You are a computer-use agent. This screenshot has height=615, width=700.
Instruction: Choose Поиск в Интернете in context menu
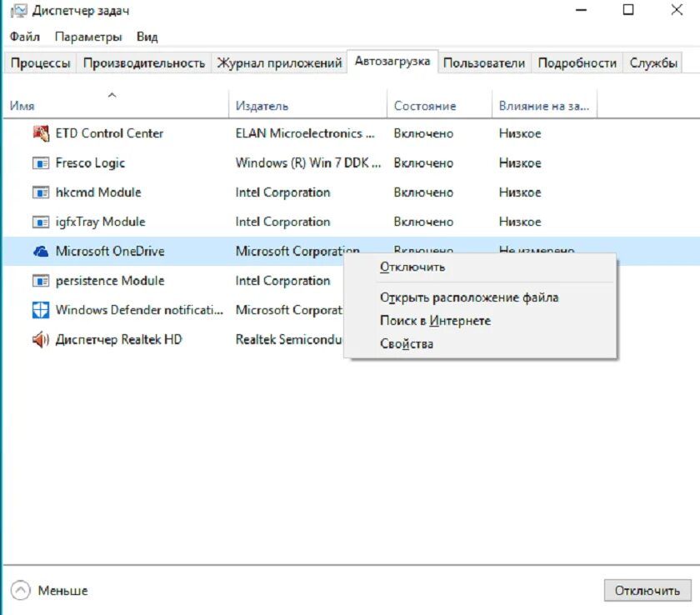[x=435, y=321]
